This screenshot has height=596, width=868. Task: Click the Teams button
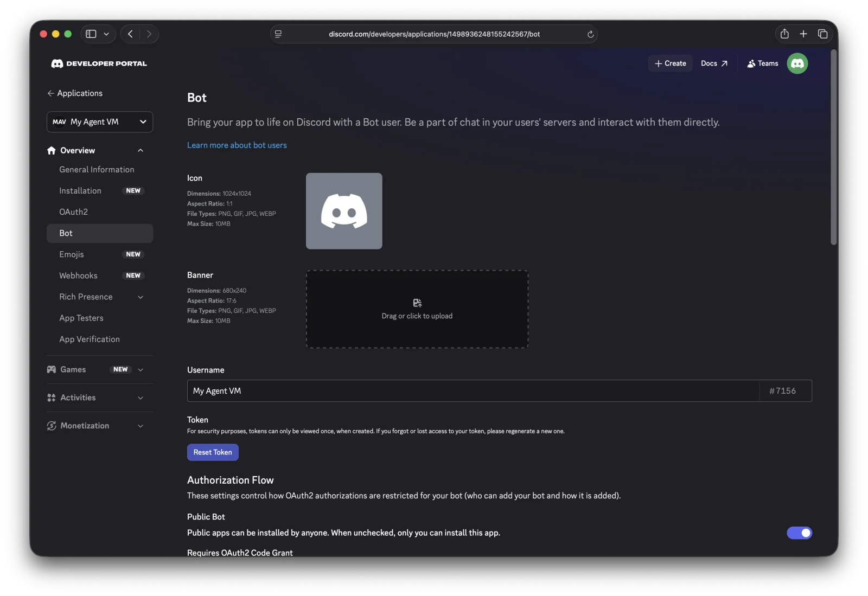[763, 63]
